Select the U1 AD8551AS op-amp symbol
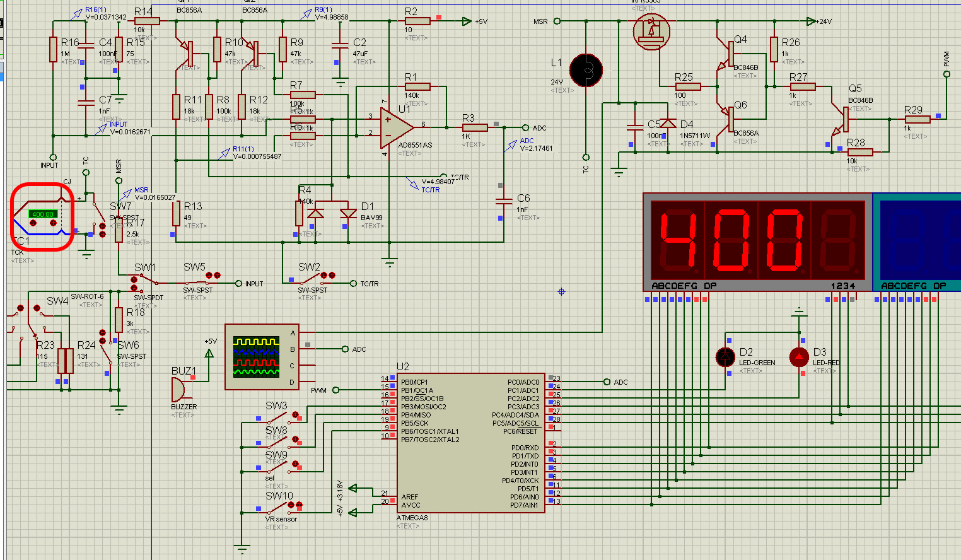 pos(397,127)
